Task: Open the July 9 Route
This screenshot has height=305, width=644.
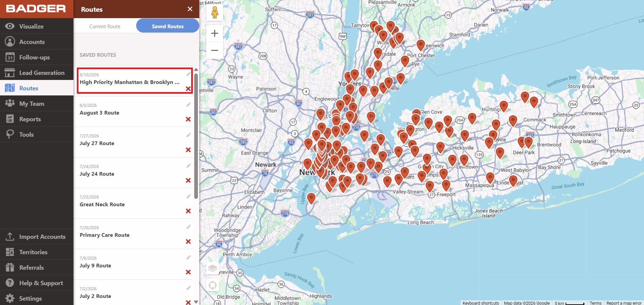Action: click(95, 265)
